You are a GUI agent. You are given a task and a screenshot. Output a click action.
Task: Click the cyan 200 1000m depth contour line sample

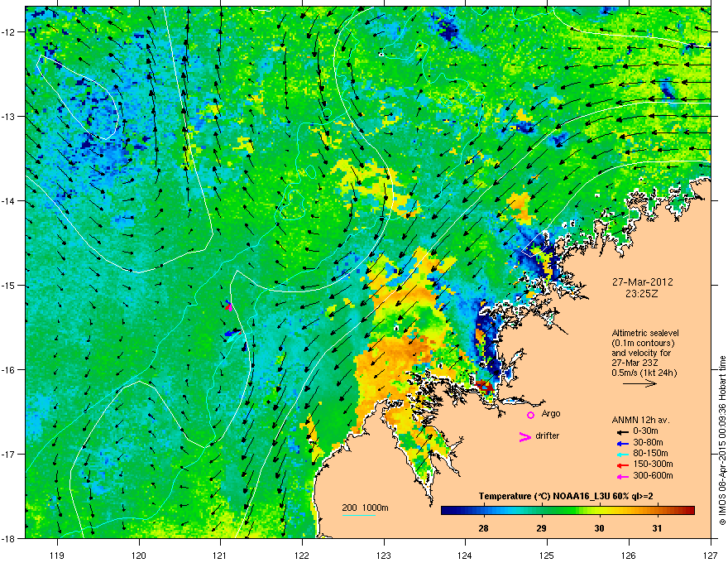(358, 515)
